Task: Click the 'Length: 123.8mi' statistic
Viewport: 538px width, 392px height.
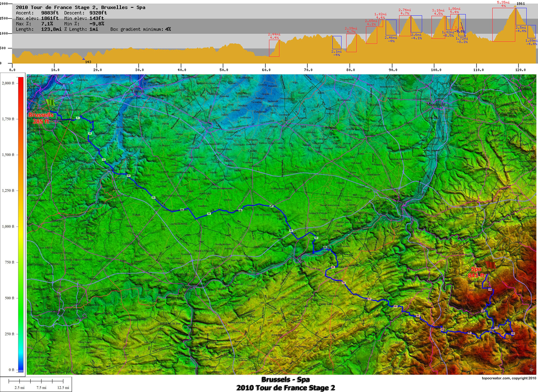Action: coord(39,29)
